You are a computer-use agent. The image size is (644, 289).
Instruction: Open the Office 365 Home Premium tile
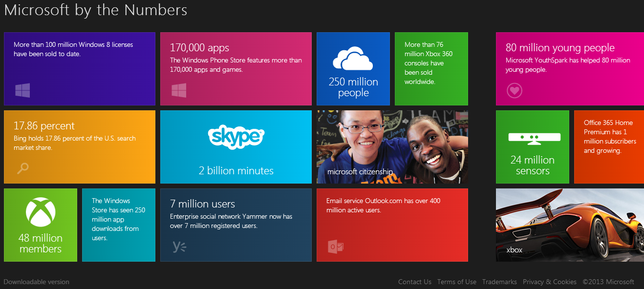pyautogui.click(x=609, y=147)
